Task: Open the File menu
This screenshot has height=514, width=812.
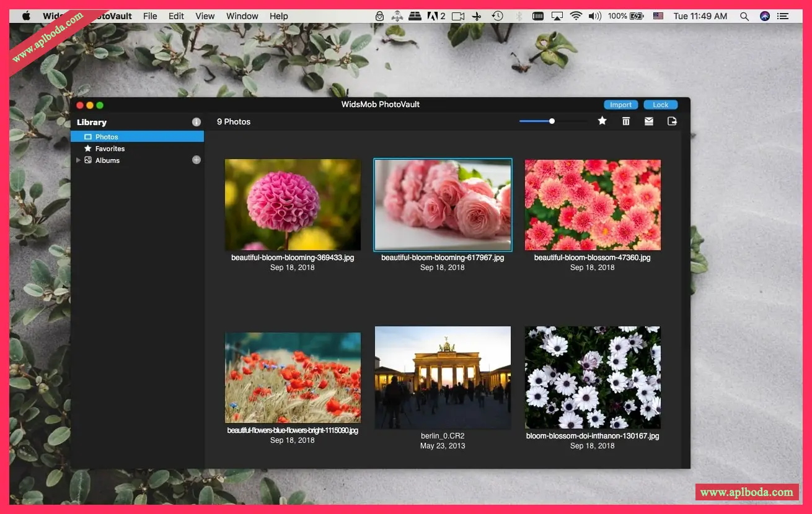Action: click(150, 16)
